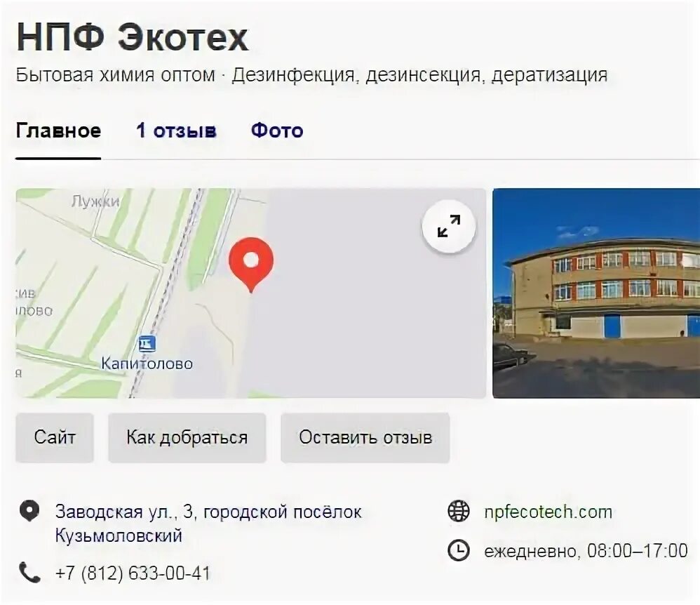Image resolution: width=700 pixels, height=605 pixels.
Task: Select Kapitolovo railway station icon
Action: coord(147,344)
